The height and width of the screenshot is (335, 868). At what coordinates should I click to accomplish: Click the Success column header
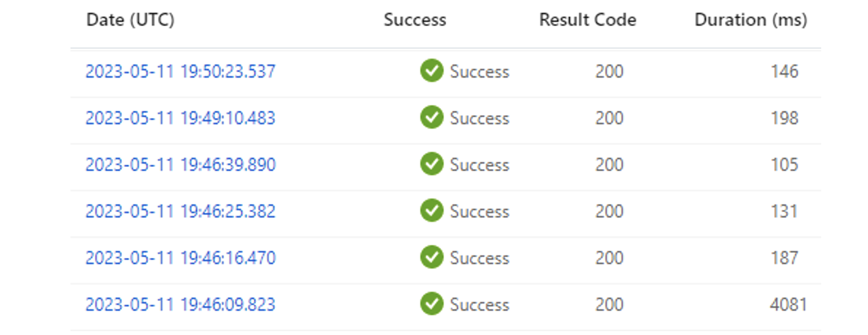(415, 20)
